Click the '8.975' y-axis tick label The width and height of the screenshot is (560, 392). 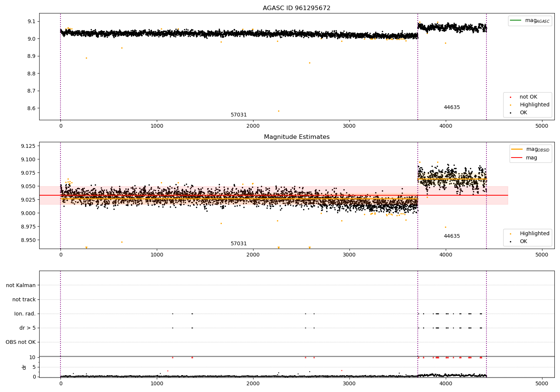[28, 227]
